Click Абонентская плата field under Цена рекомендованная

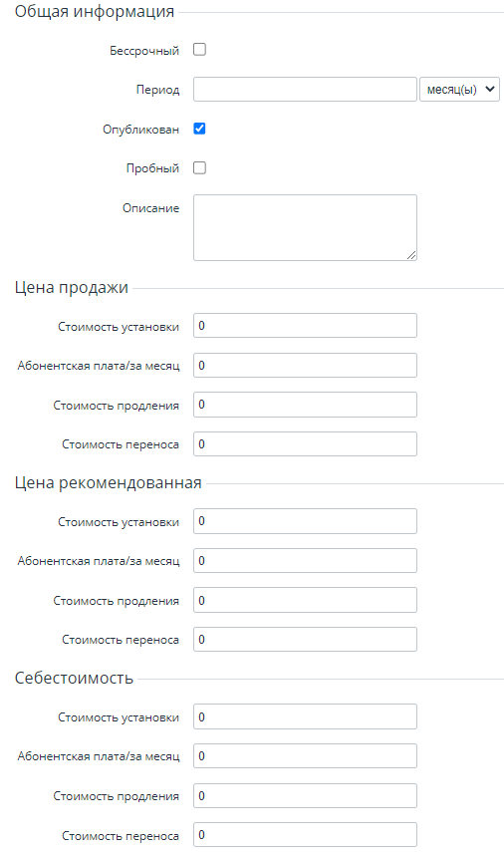pos(305,560)
